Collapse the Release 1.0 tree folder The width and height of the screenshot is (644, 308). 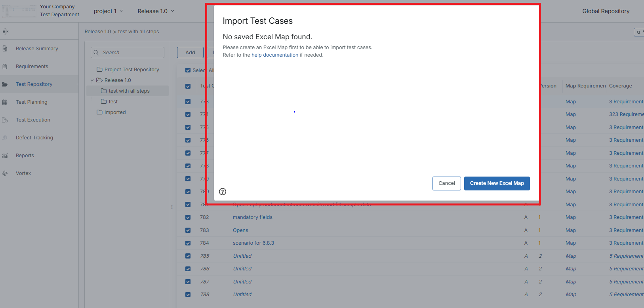[x=92, y=80]
